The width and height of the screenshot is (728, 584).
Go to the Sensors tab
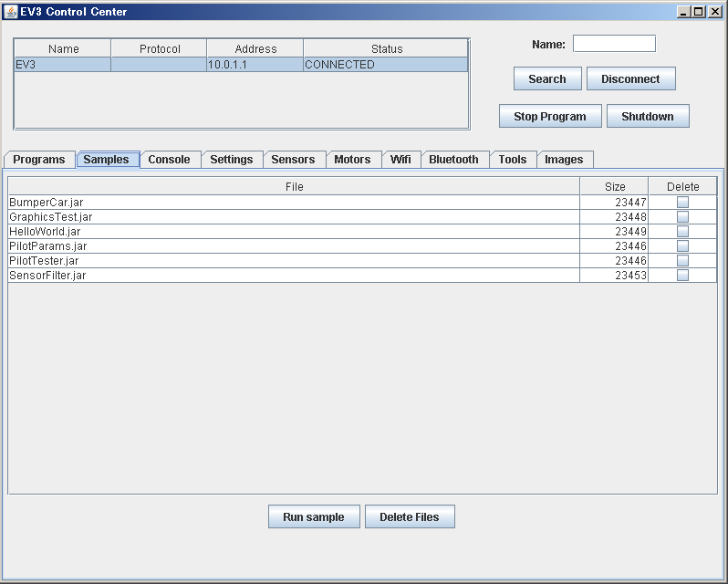(x=293, y=159)
